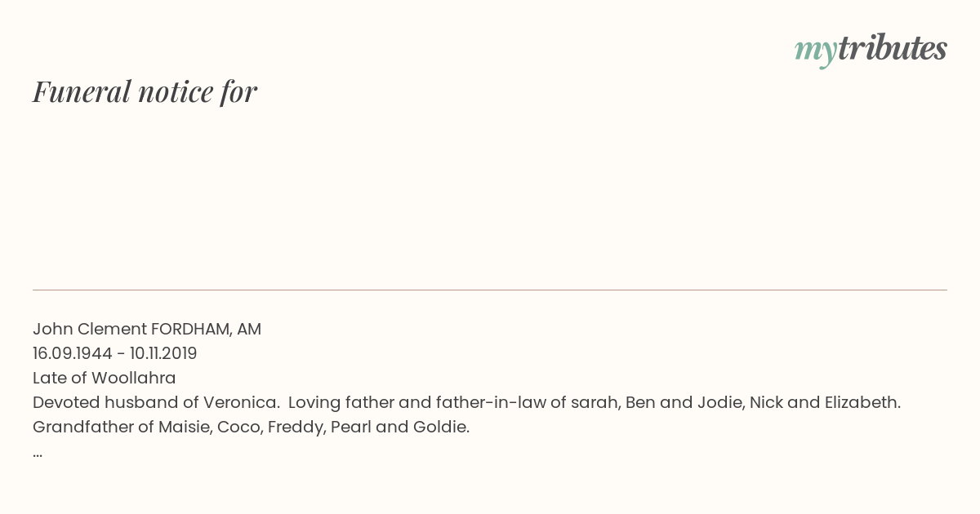Click the grandchildren line starting 'Grandfather of Maisie'

coord(251,427)
